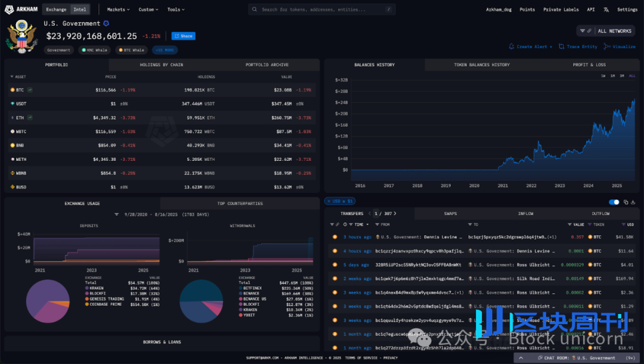The width and height of the screenshot is (644, 364).
Task: Click the Bitfinex legend swatch under withdrawals
Action: [x=241, y=288]
